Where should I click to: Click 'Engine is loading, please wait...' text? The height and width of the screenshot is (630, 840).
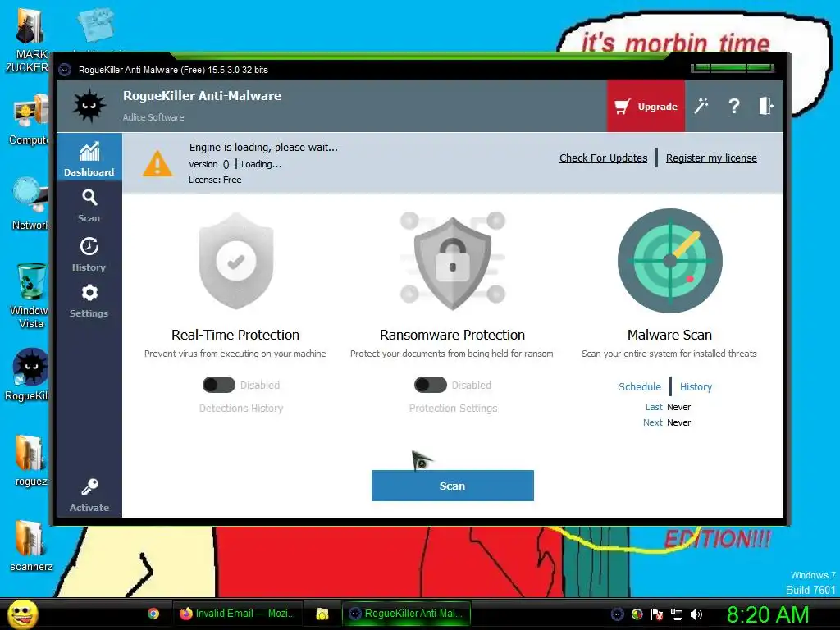point(263,148)
